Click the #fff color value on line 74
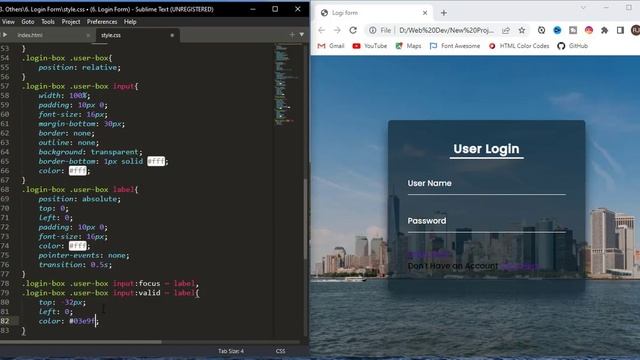 click(78, 246)
